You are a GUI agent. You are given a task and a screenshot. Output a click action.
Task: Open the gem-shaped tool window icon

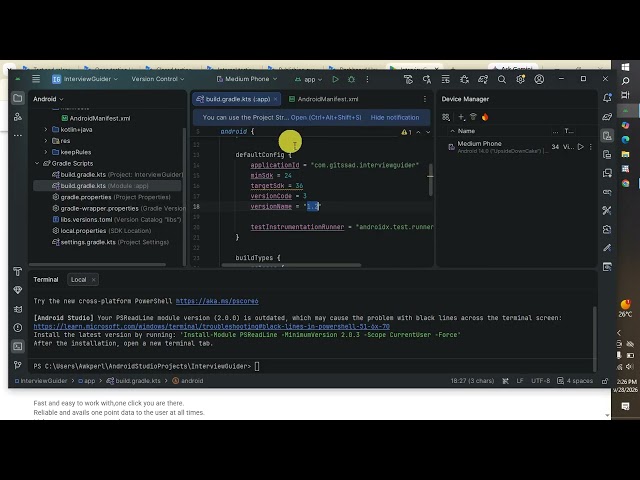pyautogui.click(x=18, y=290)
